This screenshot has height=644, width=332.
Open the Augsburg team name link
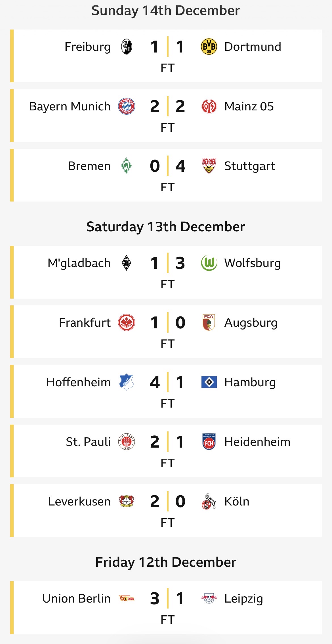click(251, 323)
